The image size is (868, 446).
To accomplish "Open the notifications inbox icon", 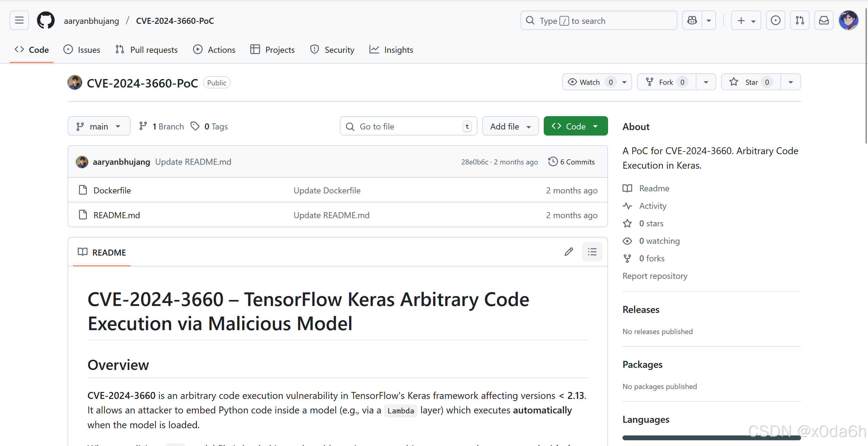I will [x=824, y=21].
